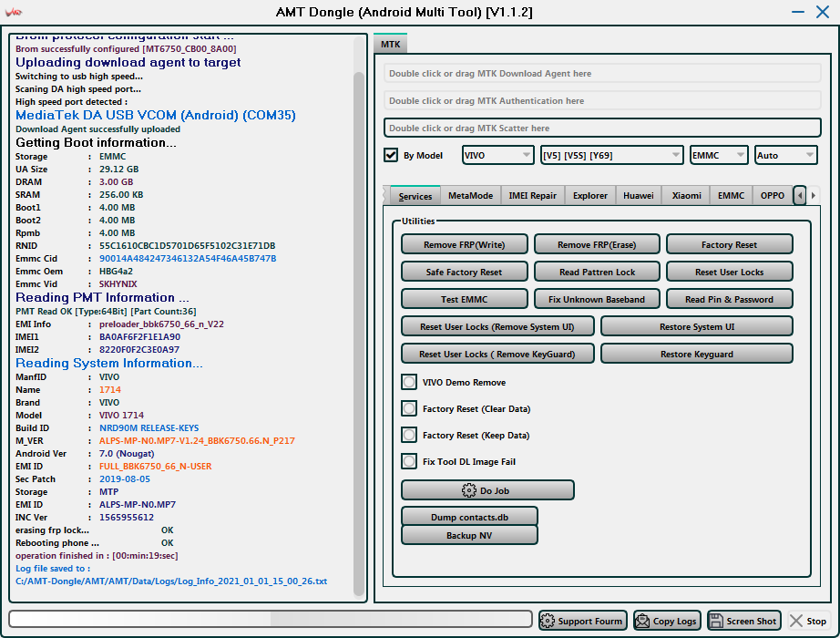
Task: Select VIVO Demo Remove option
Action: (x=410, y=383)
